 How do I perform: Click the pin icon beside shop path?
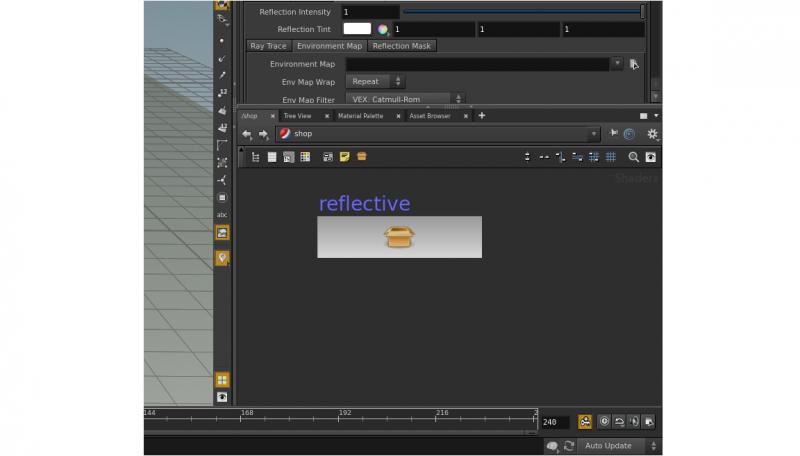(x=613, y=133)
